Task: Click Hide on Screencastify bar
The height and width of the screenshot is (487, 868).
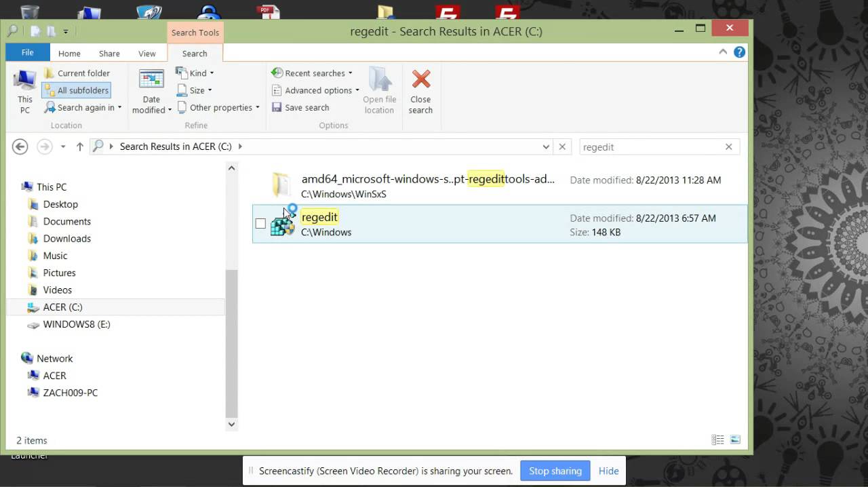Action: (x=608, y=471)
